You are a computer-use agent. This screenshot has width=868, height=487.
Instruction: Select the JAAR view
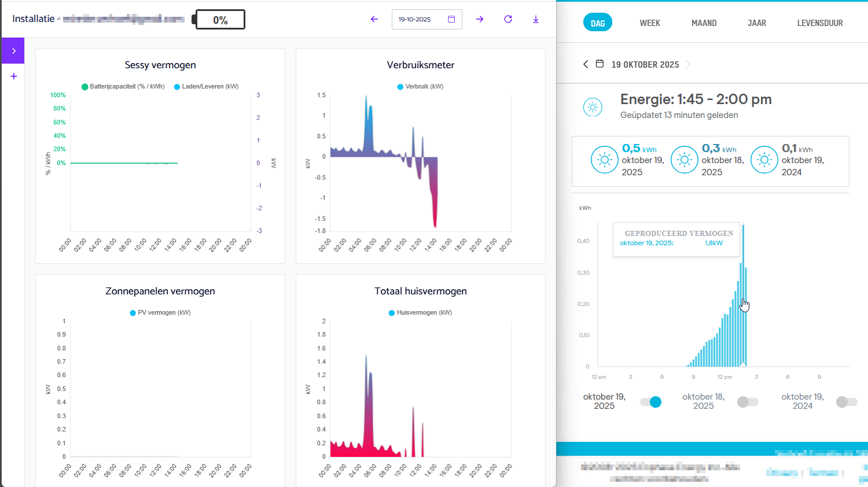click(756, 23)
